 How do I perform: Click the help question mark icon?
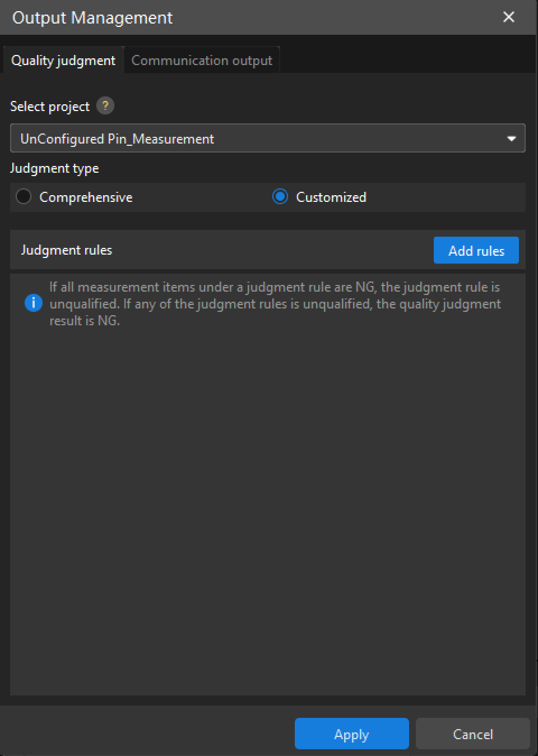(105, 106)
